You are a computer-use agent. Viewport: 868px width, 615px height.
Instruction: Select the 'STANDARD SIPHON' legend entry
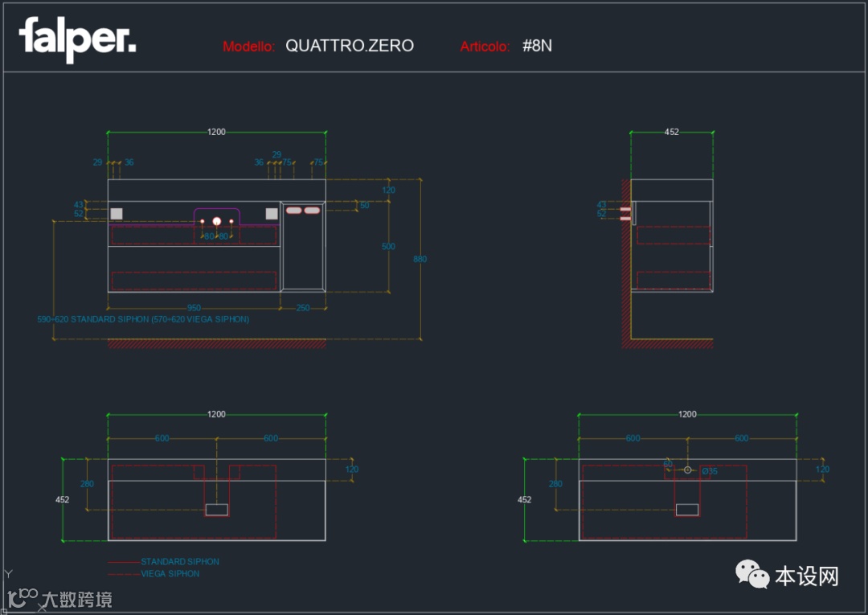(x=180, y=561)
